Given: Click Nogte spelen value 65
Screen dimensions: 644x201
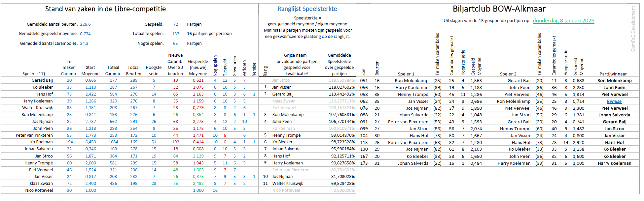Looking at the screenshot, I should [175, 43].
